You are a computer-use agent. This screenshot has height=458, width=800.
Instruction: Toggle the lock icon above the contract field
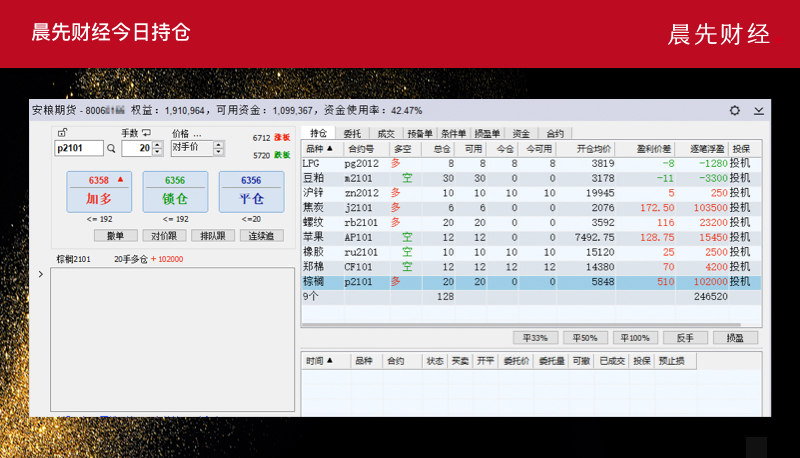(62, 133)
